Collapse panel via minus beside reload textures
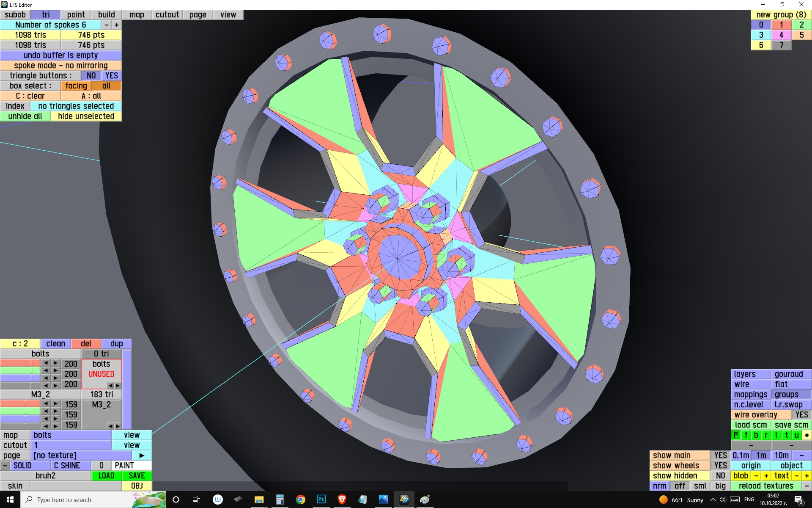Image resolution: width=812 pixels, height=508 pixels. tap(807, 486)
